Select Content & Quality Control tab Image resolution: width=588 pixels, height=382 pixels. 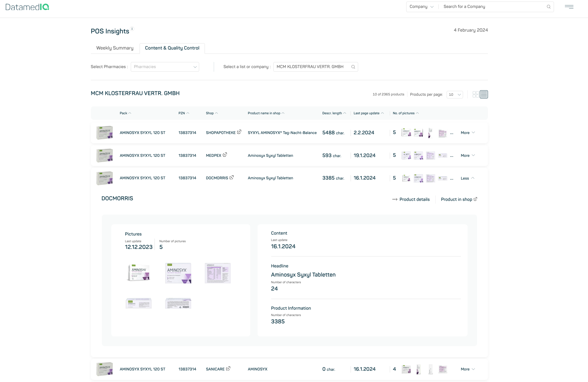tap(172, 48)
